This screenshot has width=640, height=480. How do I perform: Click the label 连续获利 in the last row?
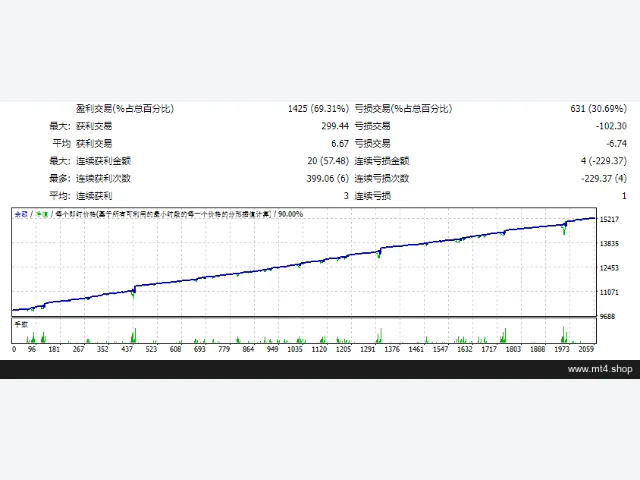click(94, 196)
